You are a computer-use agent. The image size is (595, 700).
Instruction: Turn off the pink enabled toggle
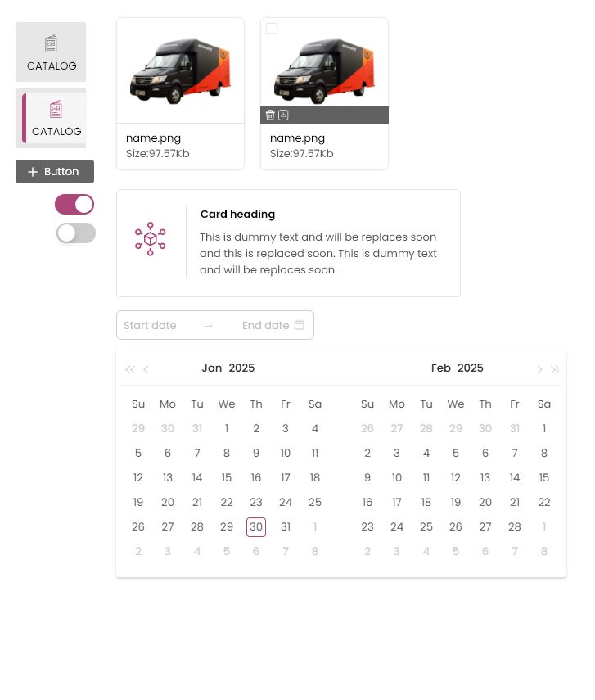click(x=74, y=205)
